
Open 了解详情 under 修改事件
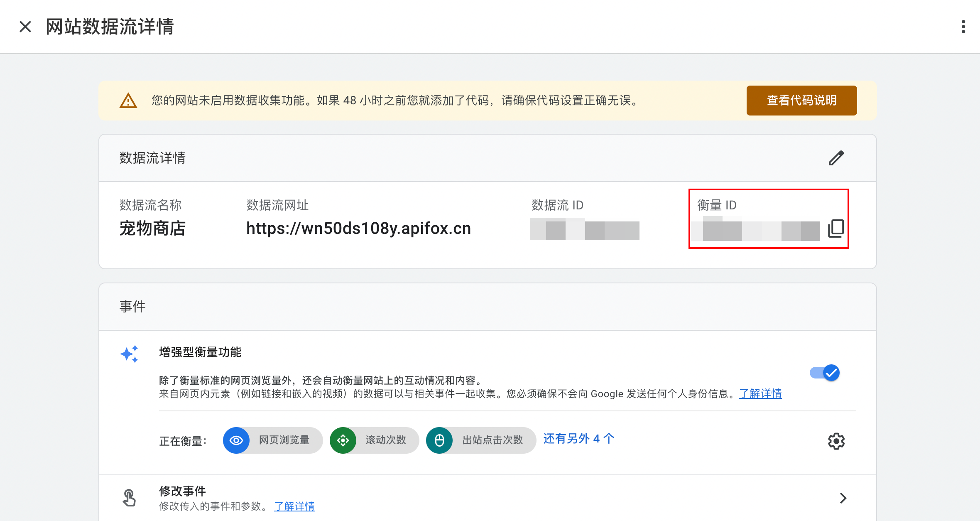point(294,507)
